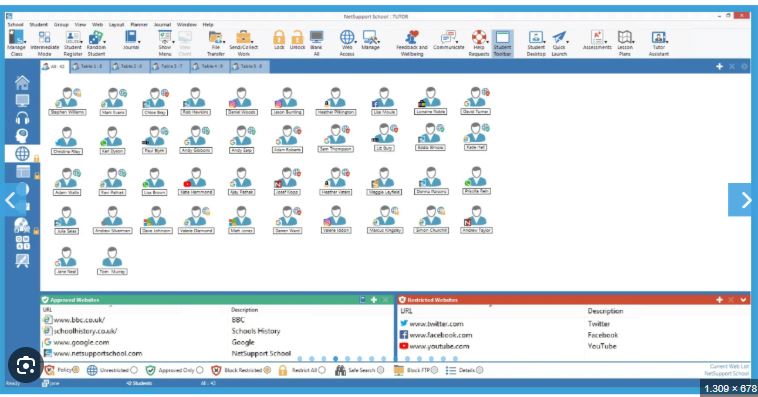Select the Details view radio button
This screenshot has height=397, width=758.
[479, 370]
